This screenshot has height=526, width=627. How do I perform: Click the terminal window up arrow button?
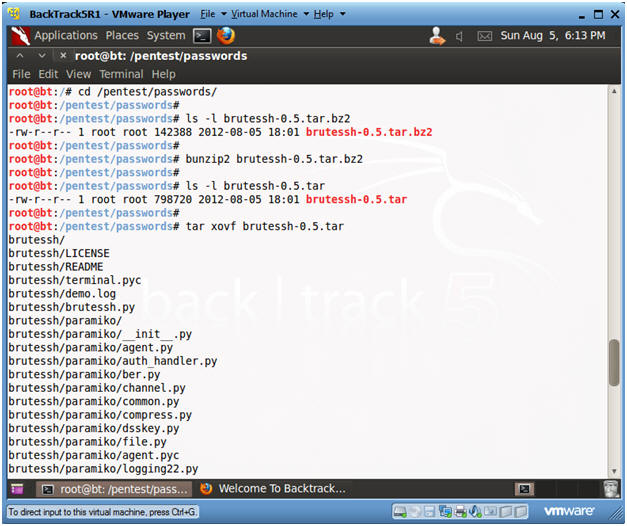click(x=20, y=56)
